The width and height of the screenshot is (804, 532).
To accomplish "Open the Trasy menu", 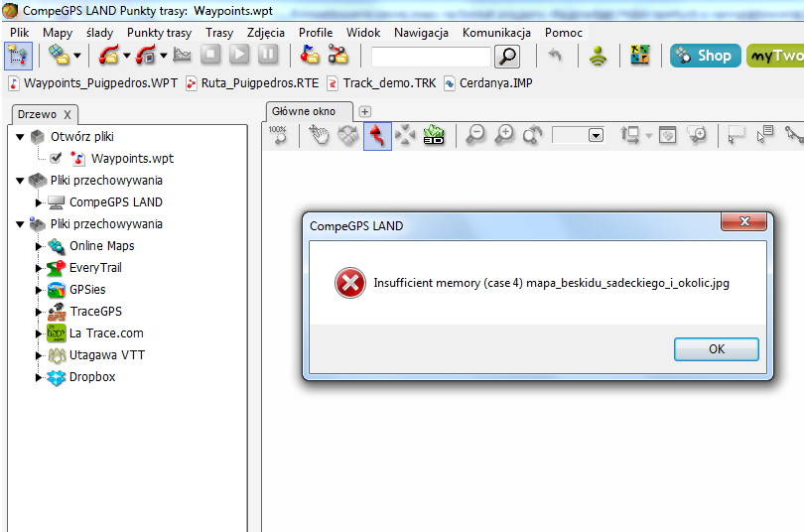I will [219, 33].
